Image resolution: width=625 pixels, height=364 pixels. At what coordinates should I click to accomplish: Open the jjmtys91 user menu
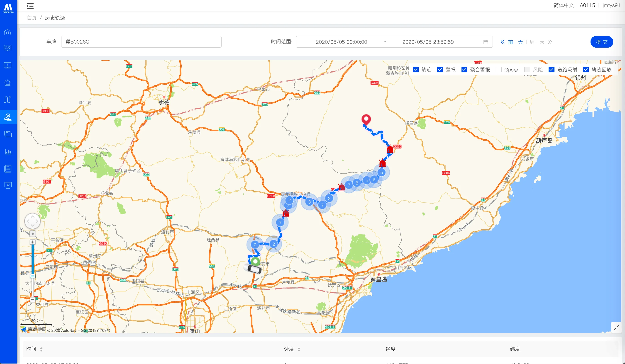tap(610, 5)
